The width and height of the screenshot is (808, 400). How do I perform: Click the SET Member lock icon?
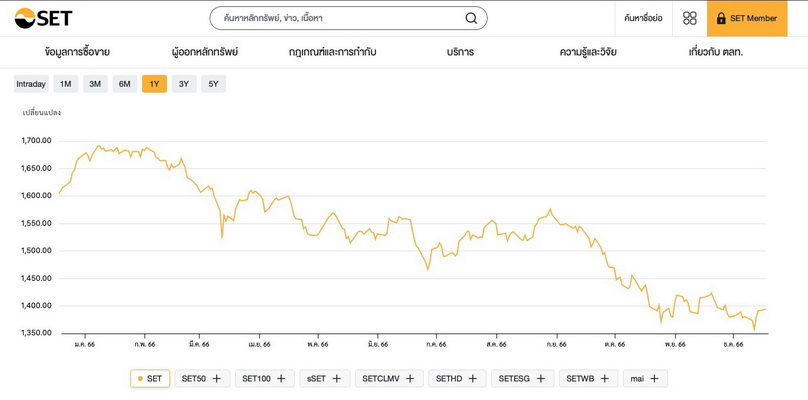(x=721, y=18)
